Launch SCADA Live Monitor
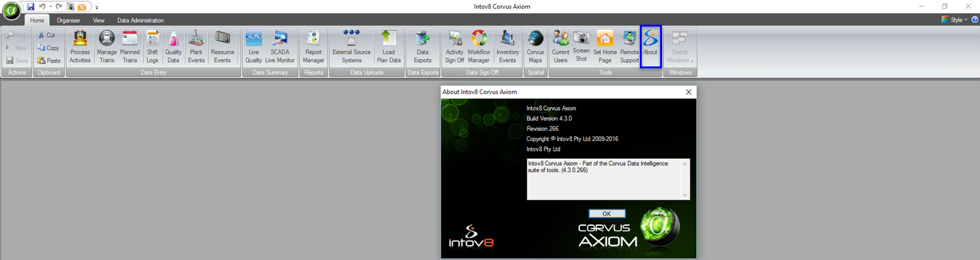Image resolution: width=980 pixels, height=260 pixels. tap(279, 47)
